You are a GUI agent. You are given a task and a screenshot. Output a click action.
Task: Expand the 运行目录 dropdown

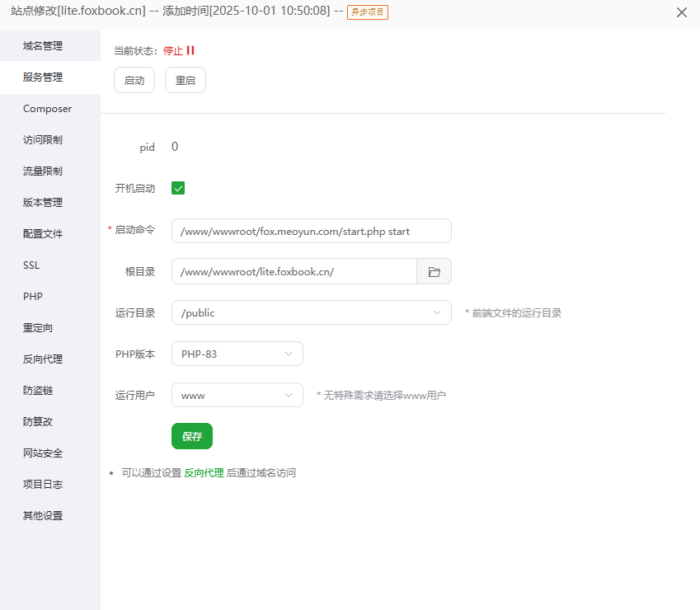(311, 312)
